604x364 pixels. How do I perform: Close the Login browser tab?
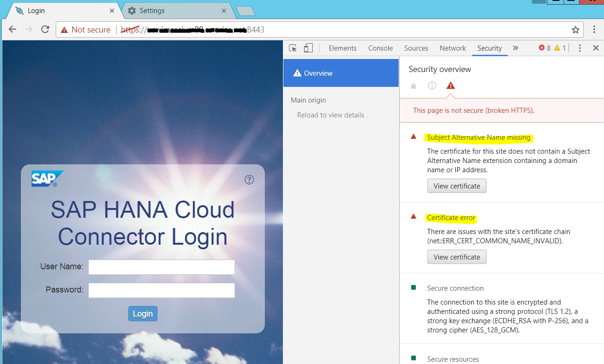click(x=112, y=11)
